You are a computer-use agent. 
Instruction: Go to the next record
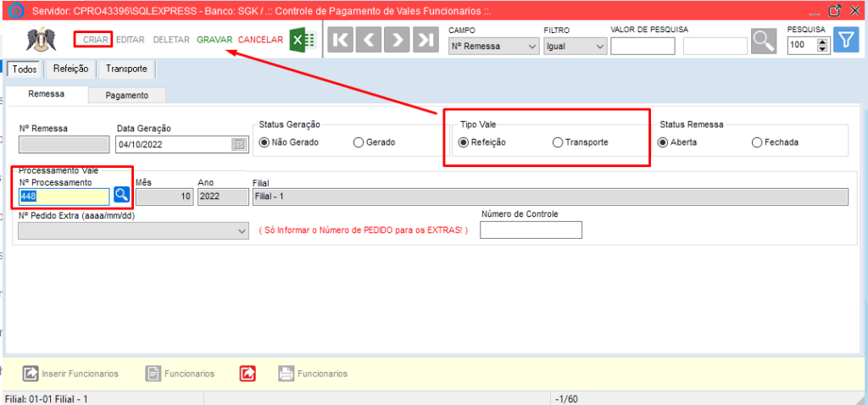click(398, 41)
